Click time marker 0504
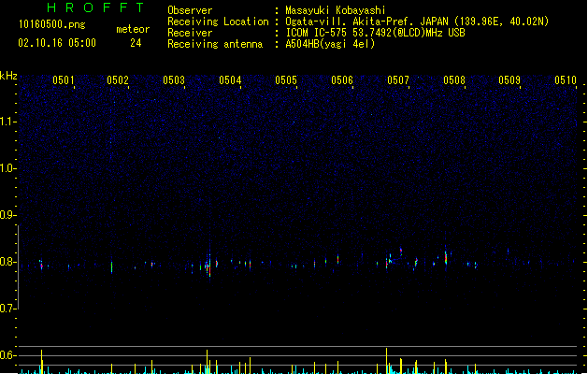The image size is (588, 374). coord(230,79)
